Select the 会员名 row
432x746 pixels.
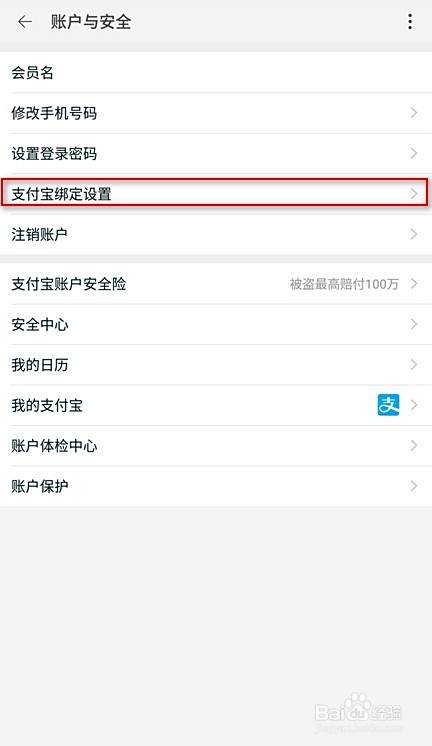tap(216, 72)
